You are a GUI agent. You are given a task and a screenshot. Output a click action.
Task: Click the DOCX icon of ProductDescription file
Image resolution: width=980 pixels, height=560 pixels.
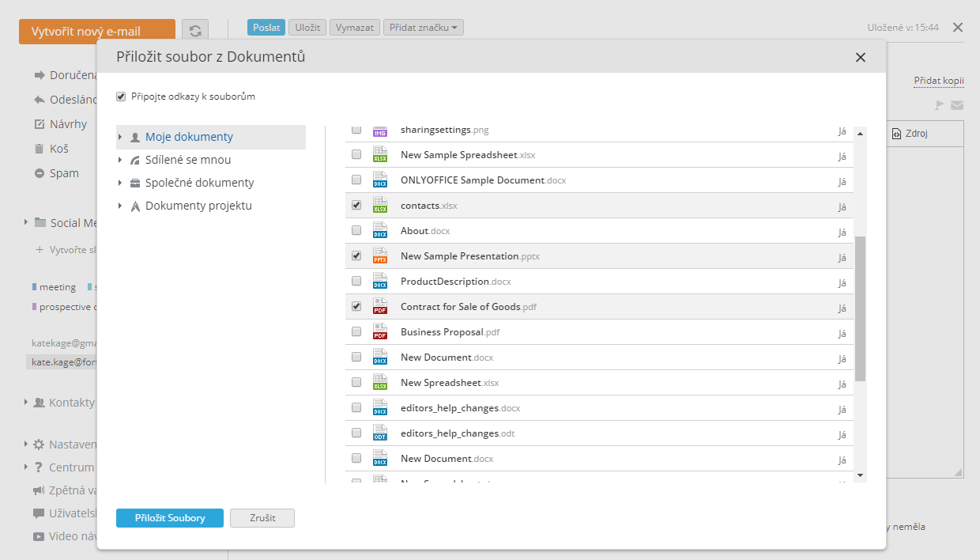[380, 282]
